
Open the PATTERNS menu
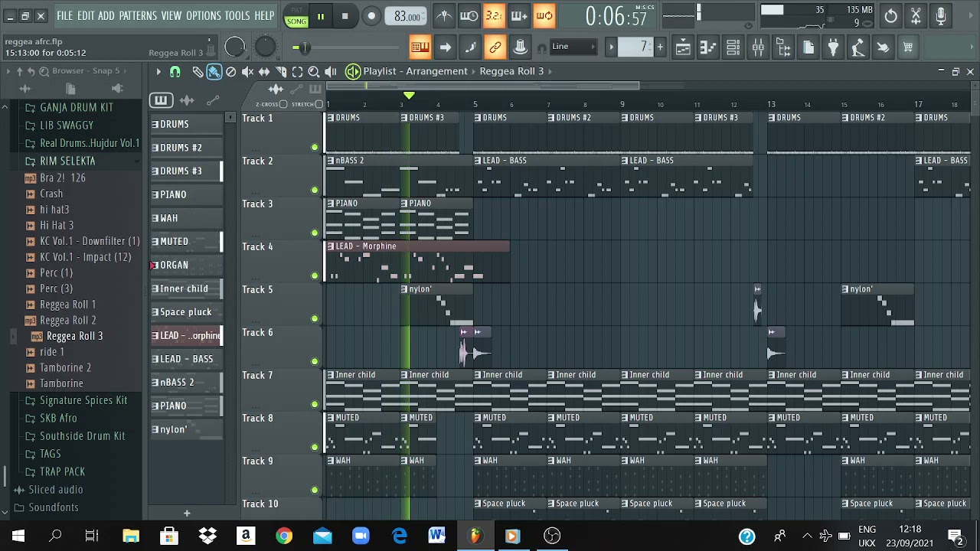pyautogui.click(x=138, y=15)
